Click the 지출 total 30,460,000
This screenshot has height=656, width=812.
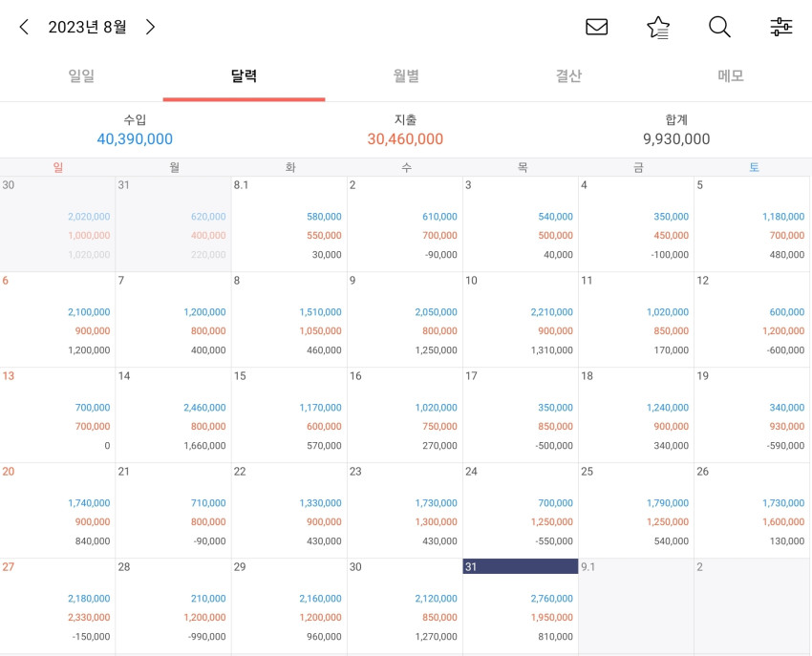coord(405,138)
